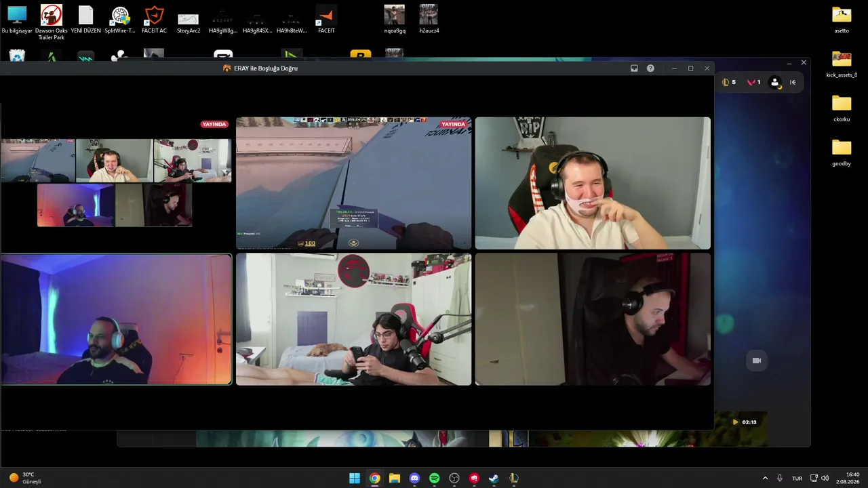Focus the laughing man in white shirt webcam
This screenshot has width=868, height=488.
point(593,183)
